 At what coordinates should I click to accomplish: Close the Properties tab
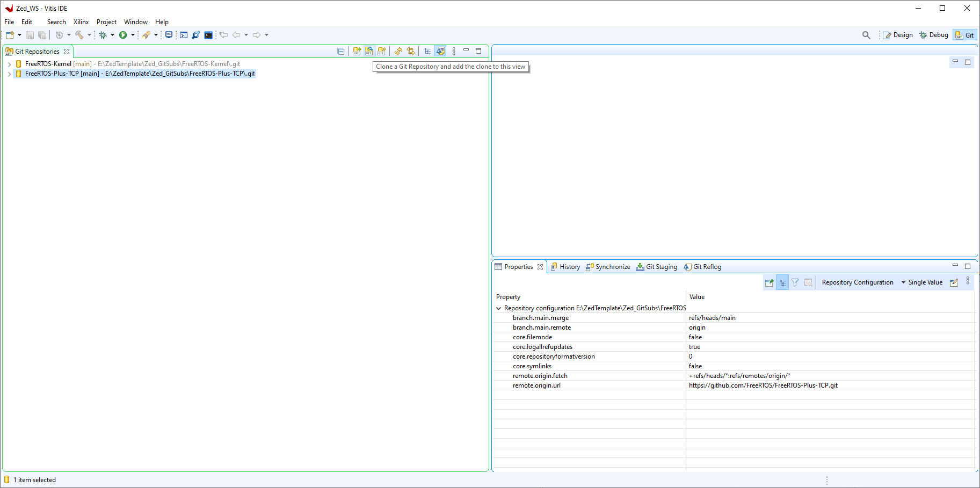pyautogui.click(x=540, y=267)
